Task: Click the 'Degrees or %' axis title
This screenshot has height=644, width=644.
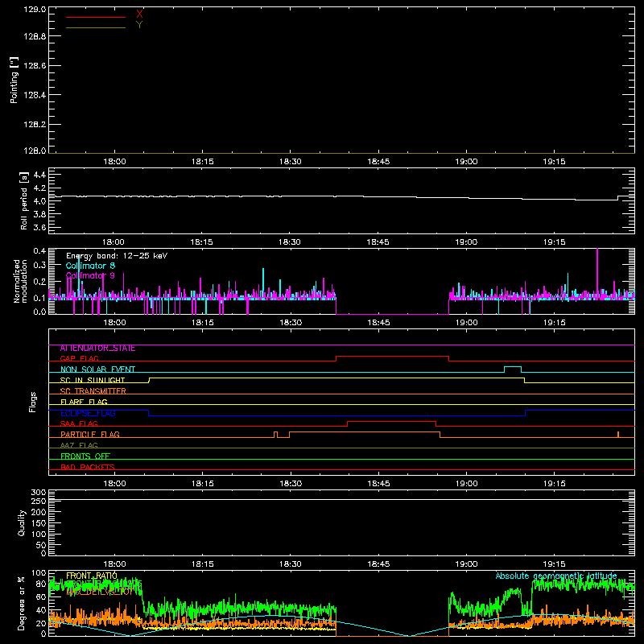Action: coord(21,603)
